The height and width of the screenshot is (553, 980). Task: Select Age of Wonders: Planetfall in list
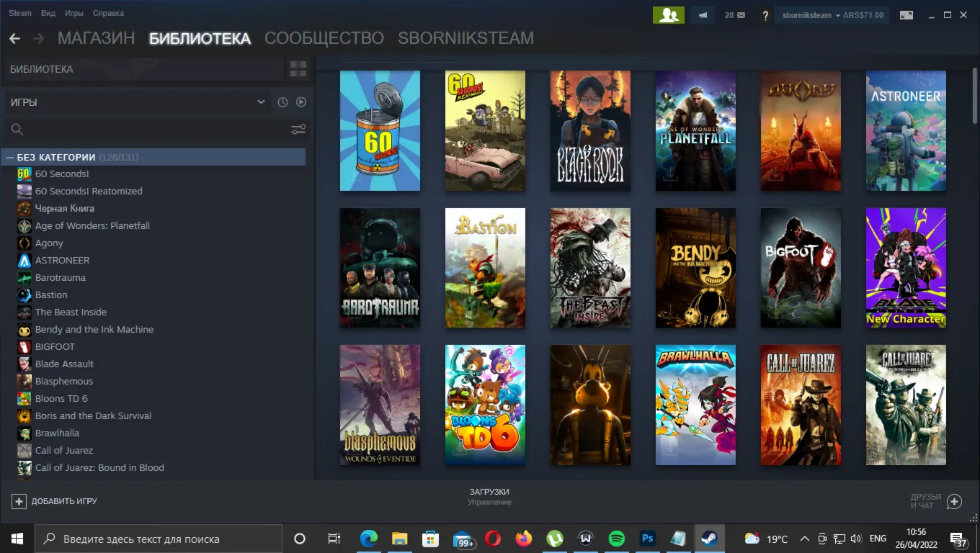[92, 225]
